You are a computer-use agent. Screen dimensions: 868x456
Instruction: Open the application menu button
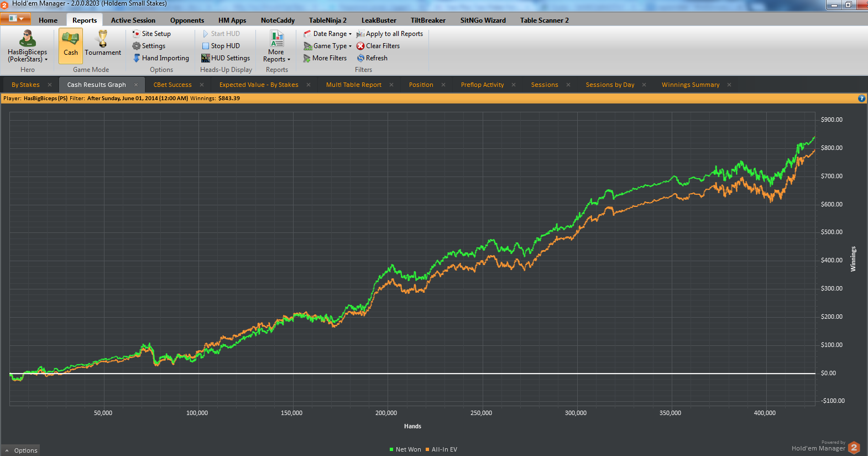16,18
